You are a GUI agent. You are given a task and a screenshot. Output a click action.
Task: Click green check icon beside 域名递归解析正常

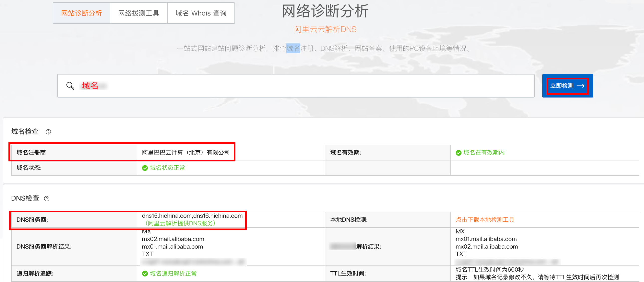[145, 274]
